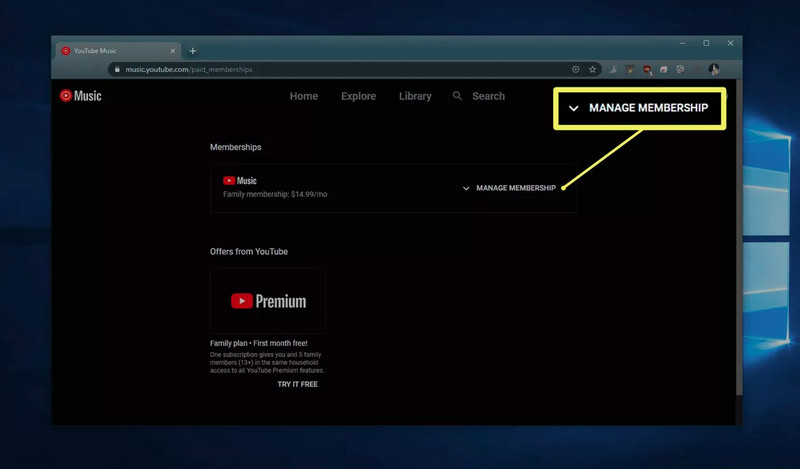This screenshot has width=800, height=469.
Task: Click the red and white folder extension icon
Action: (663, 69)
